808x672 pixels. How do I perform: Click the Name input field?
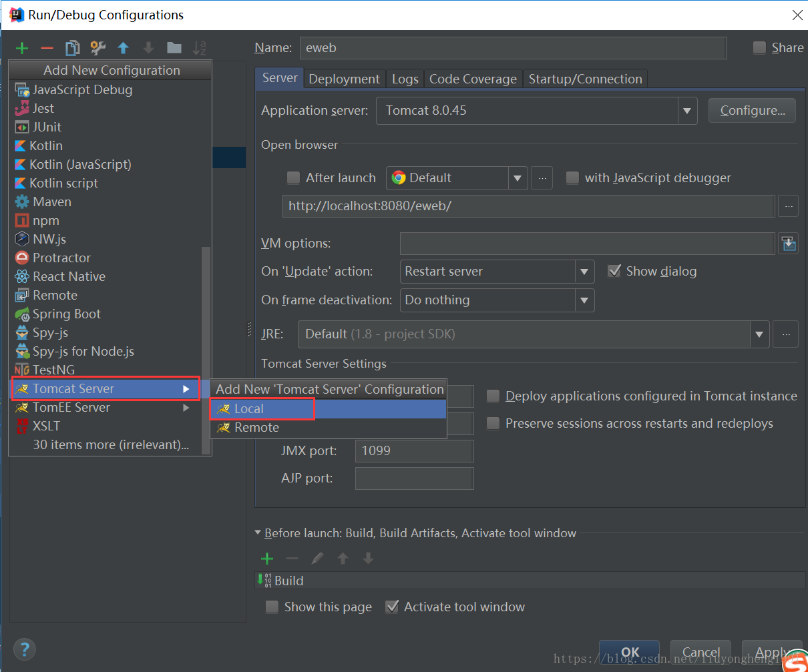coord(513,48)
